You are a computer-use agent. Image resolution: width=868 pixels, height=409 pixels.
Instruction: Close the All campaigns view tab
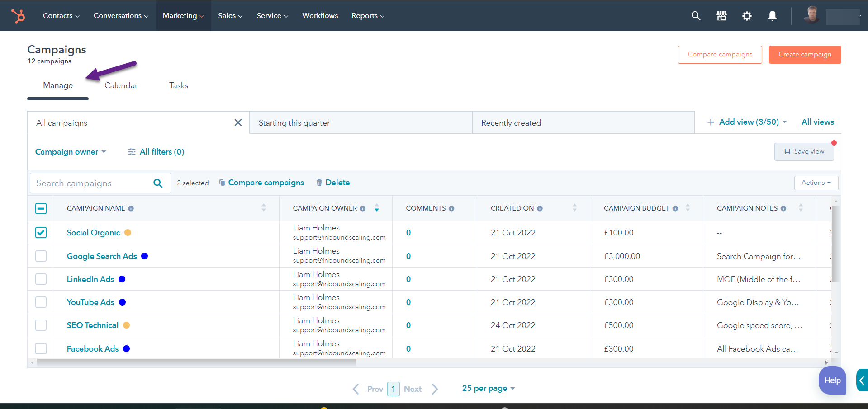(x=238, y=122)
